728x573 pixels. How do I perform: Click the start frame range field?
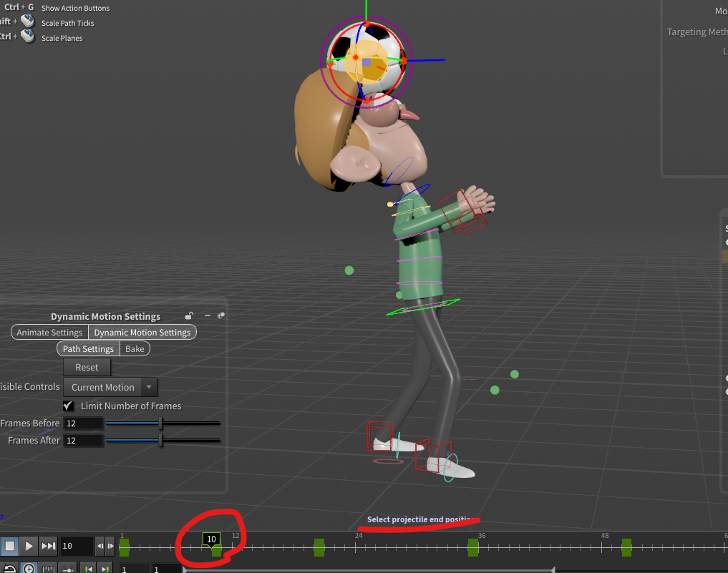pos(135,569)
